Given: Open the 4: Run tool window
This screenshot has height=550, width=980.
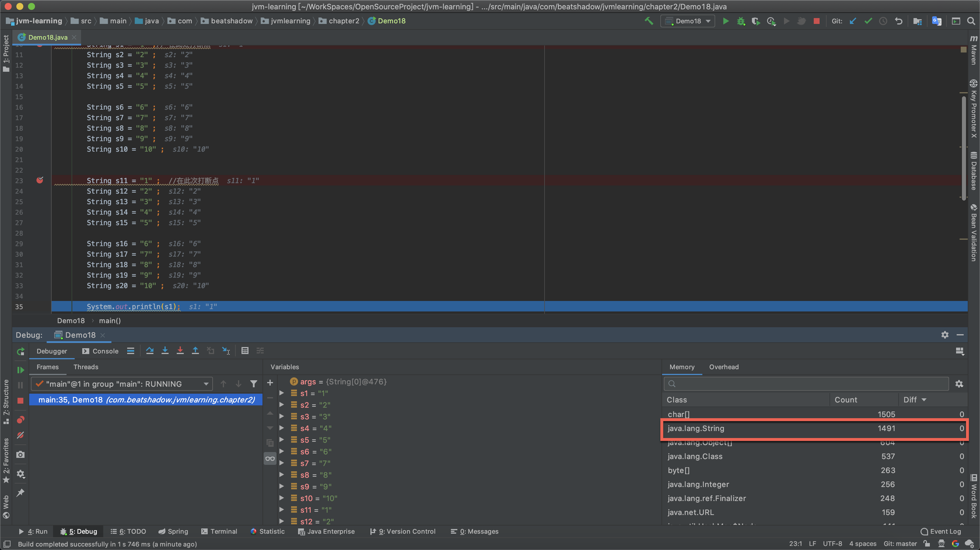Looking at the screenshot, I should tap(33, 531).
